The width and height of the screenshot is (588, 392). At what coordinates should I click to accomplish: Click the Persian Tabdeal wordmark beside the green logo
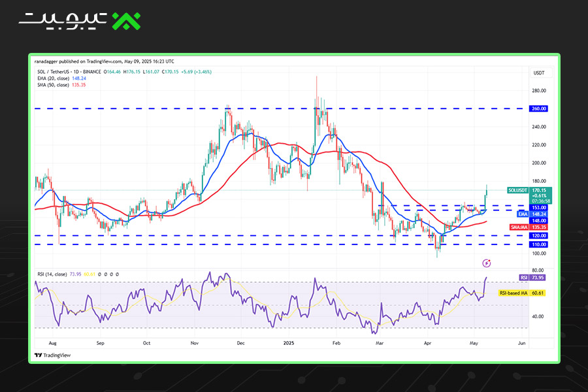click(63, 21)
